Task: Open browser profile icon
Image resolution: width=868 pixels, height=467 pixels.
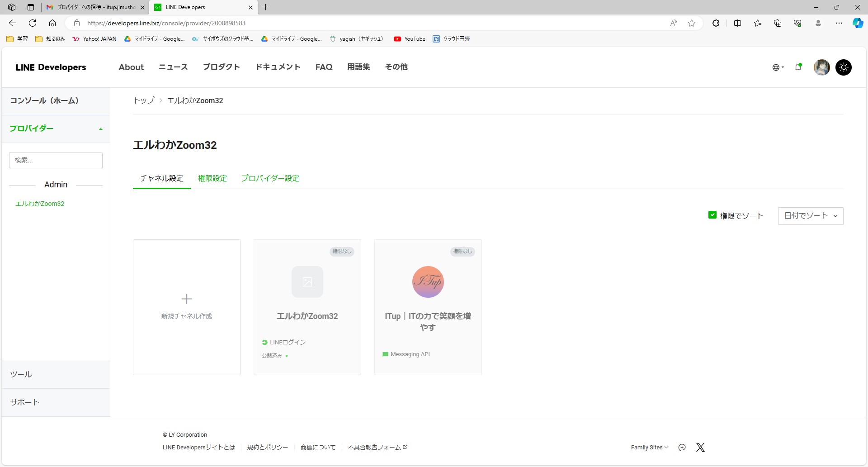Action: point(818,23)
